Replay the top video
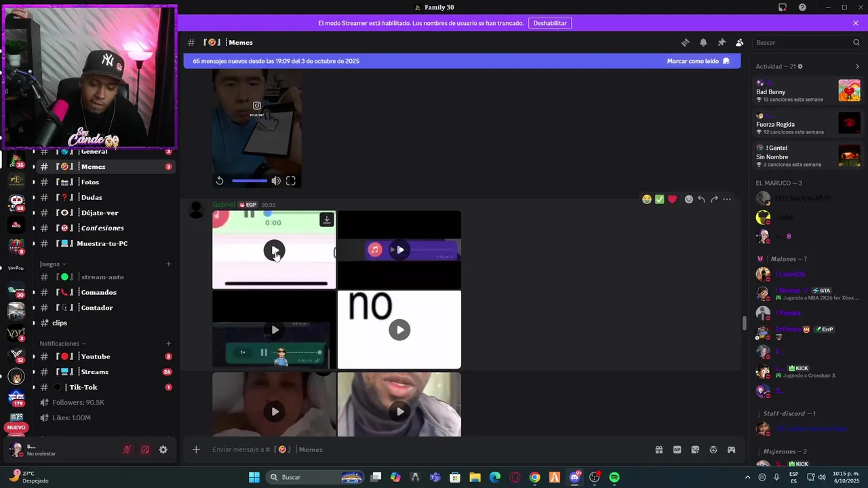The height and width of the screenshot is (488, 868). (220, 181)
